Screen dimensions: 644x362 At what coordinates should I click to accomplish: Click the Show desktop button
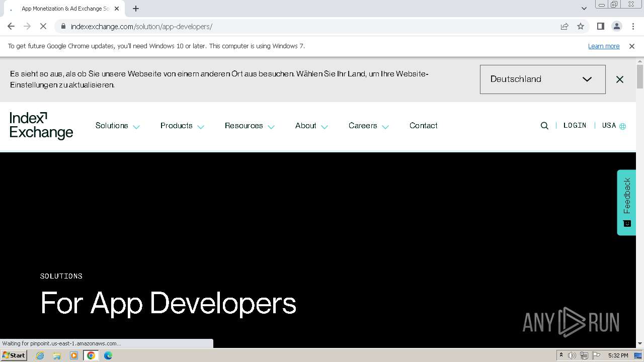tap(638, 355)
